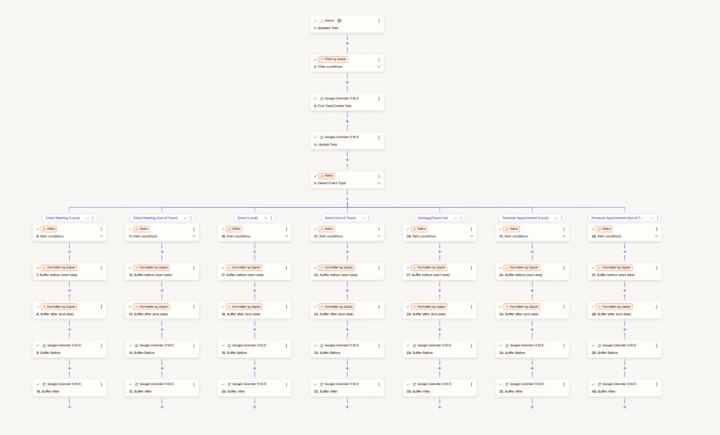Open three-dot menu on step 34 Buffer Before
This screenshot has height=435, width=720.
564,345
